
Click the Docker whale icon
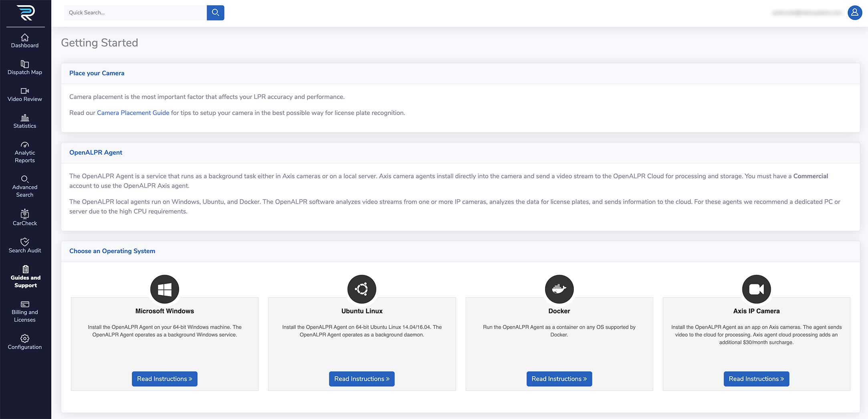click(x=559, y=289)
